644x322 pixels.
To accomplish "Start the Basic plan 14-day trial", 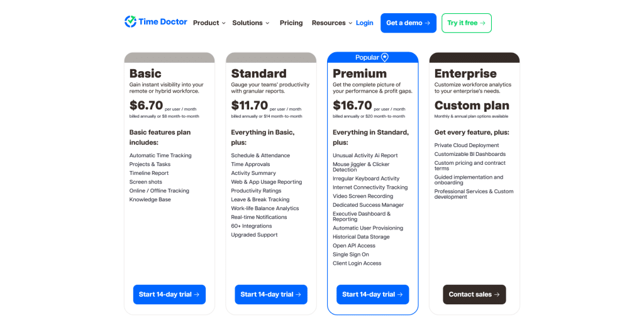I will 169,294.
